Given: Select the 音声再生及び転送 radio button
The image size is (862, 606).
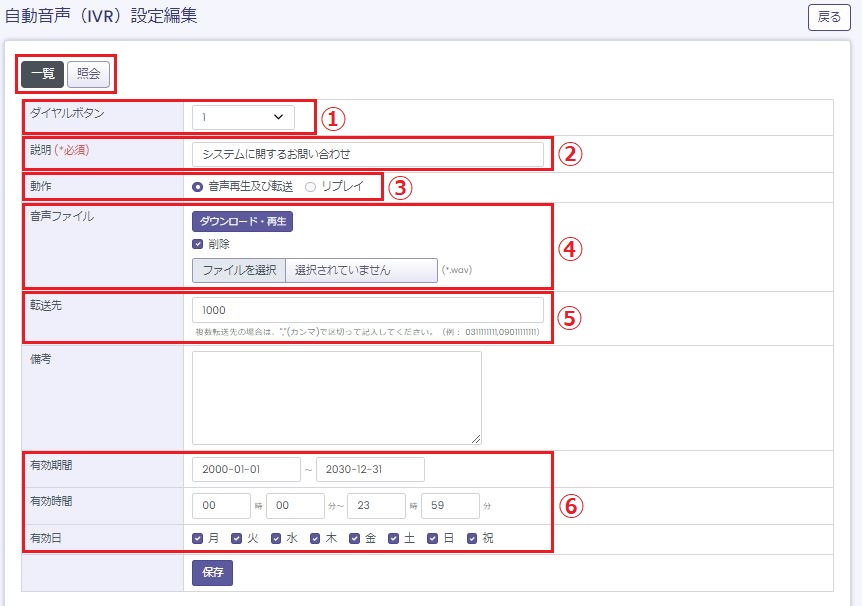Looking at the screenshot, I should pos(198,187).
